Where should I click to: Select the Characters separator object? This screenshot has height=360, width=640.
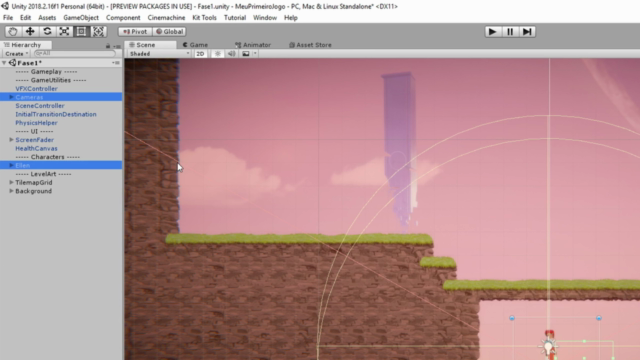(x=47, y=157)
